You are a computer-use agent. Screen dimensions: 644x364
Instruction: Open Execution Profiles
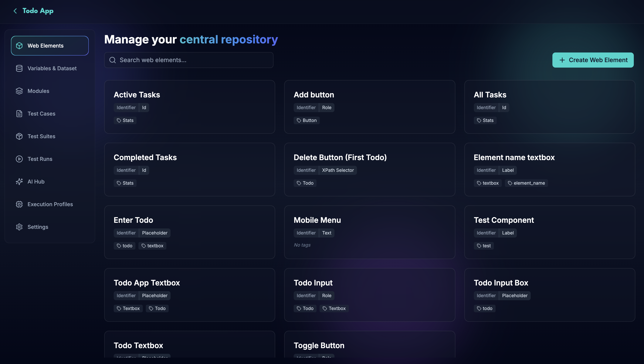click(50, 204)
